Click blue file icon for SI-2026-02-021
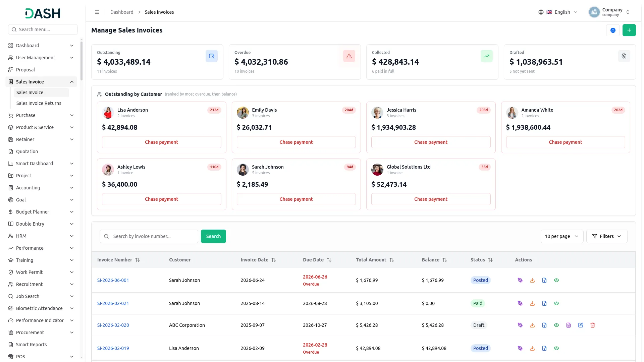Viewport: 644px width, 362px height. point(544,303)
